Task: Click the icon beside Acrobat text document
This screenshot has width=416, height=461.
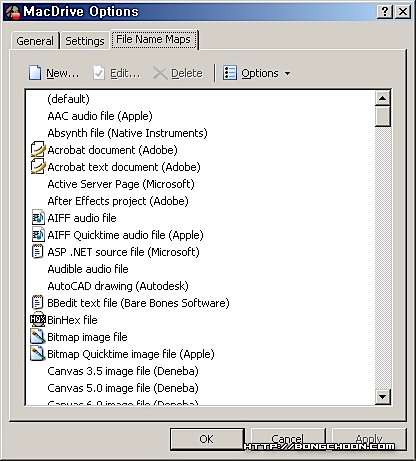Action: click(38, 167)
